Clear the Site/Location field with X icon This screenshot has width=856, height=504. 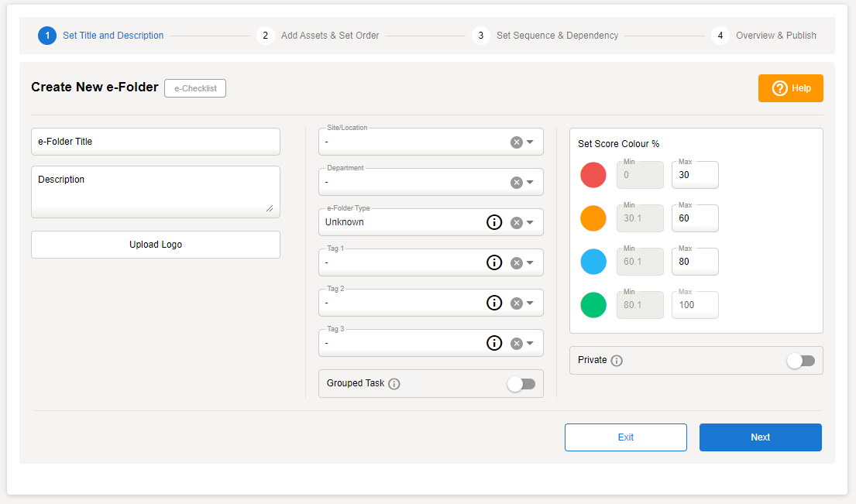coord(517,142)
